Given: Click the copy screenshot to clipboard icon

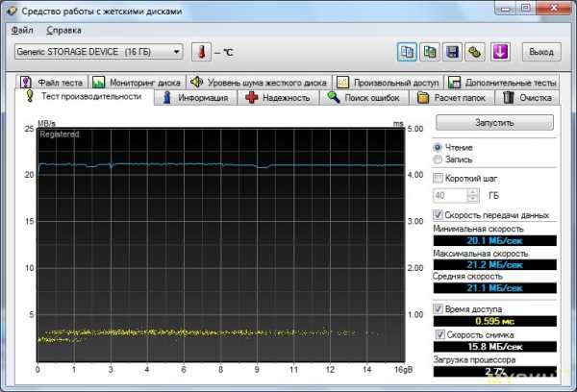Looking at the screenshot, I should [x=430, y=52].
